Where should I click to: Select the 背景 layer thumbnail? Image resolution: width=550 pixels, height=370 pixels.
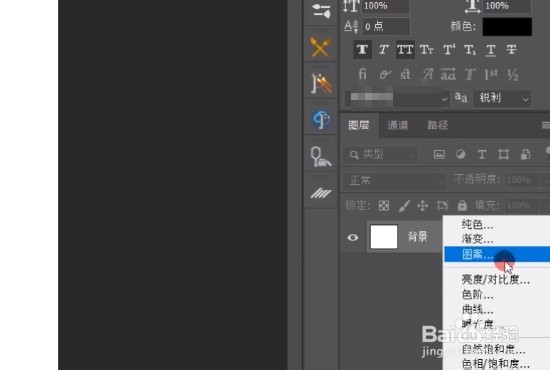click(384, 237)
